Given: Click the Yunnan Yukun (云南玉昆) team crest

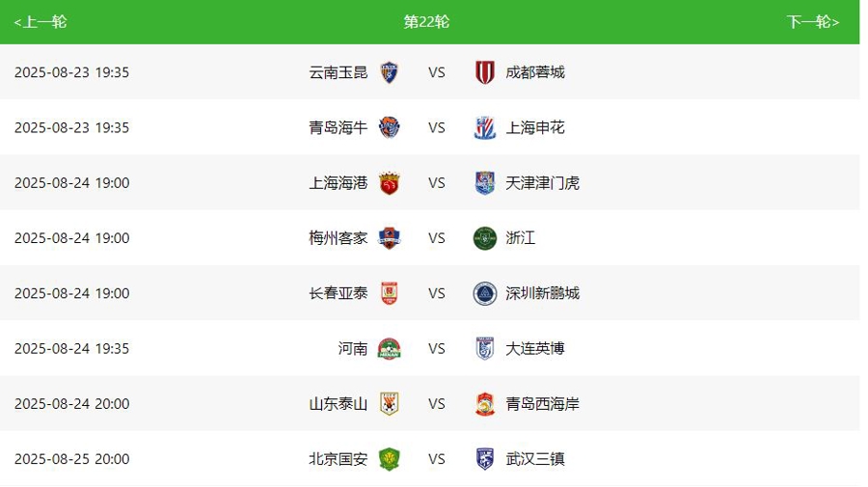Looking at the screenshot, I should [389, 72].
